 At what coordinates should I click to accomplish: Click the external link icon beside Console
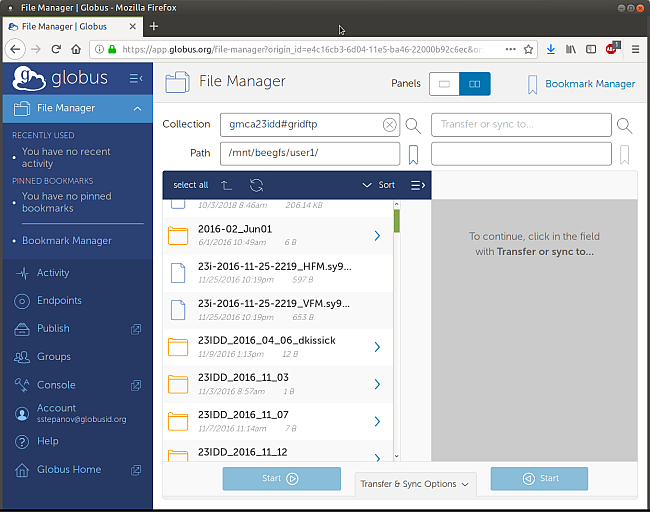pos(136,386)
